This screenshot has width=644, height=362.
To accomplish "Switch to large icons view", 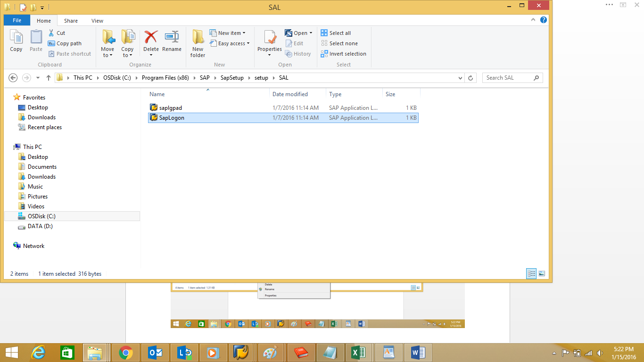I will [542, 273].
